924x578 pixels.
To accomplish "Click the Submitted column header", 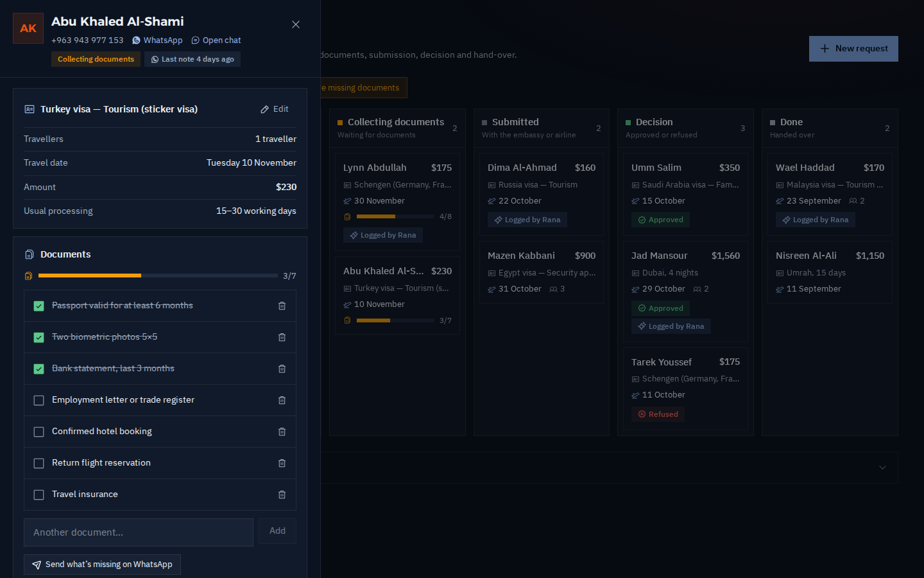I will pyautogui.click(x=542, y=128).
